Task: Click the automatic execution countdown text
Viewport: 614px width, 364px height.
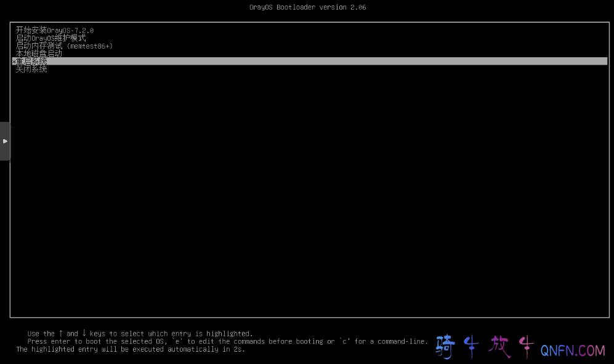Action: pyautogui.click(x=131, y=349)
